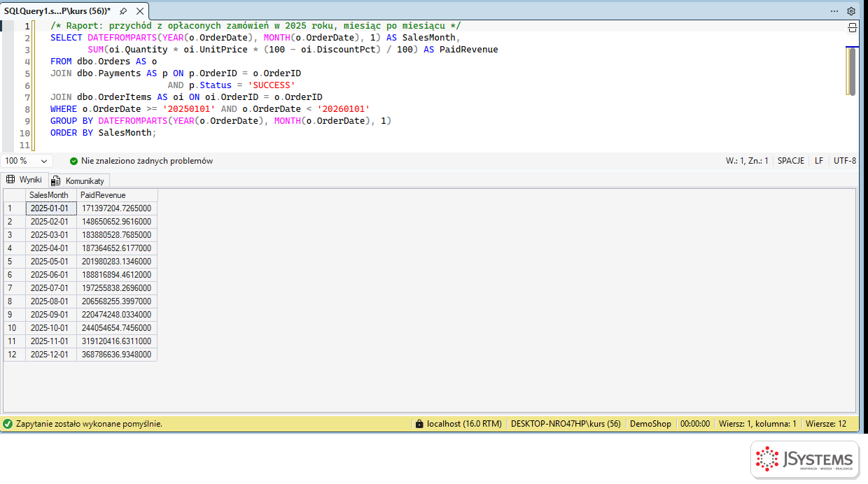Click the value 201980283.1346000

[117, 262]
